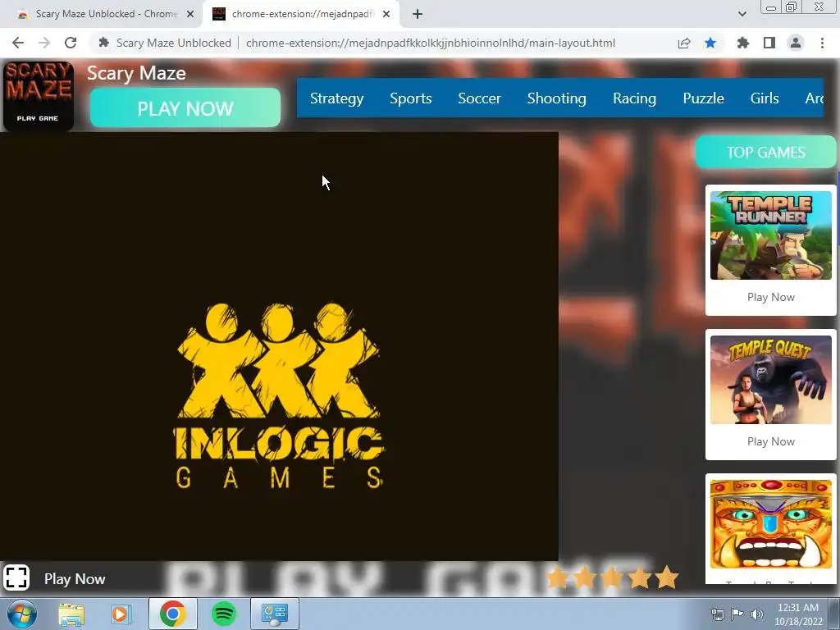Open the Soccer category
Image resolution: width=840 pixels, height=630 pixels.
pyautogui.click(x=479, y=98)
